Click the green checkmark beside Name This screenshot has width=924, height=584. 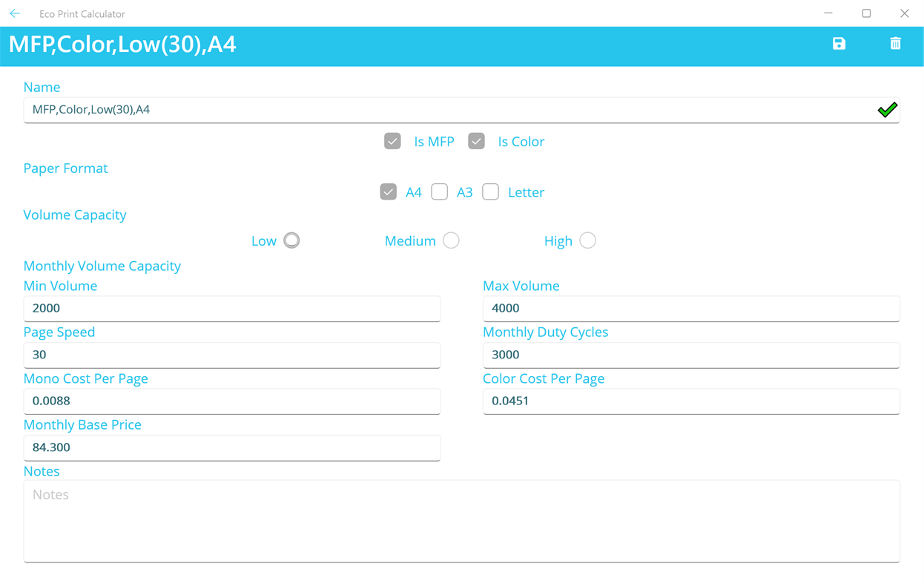click(887, 109)
